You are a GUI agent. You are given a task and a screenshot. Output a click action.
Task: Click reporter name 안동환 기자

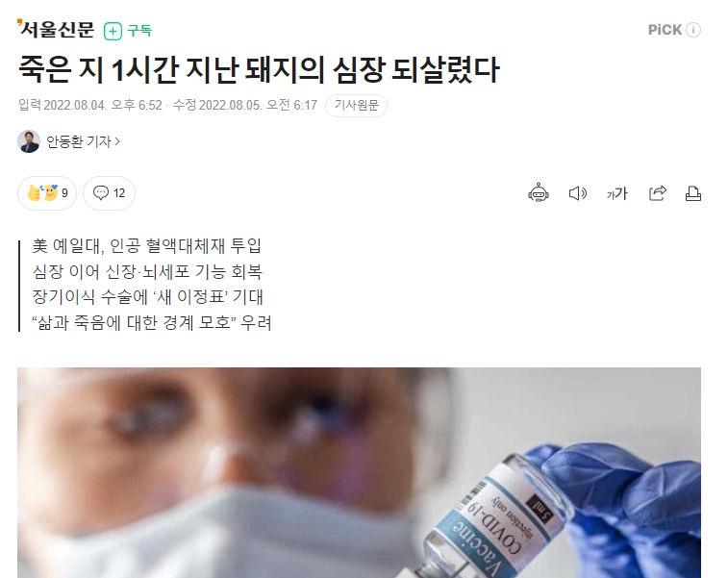coord(79,141)
